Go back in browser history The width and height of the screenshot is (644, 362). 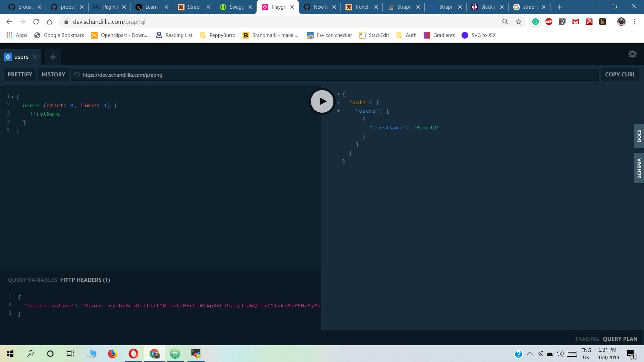pos(9,22)
